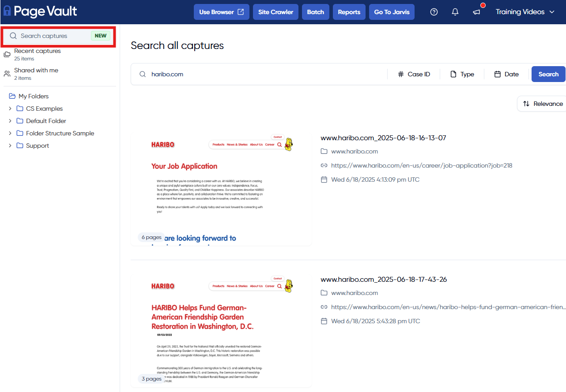Screen dimensions: 566x392
Task: Click the Search captures sidebar field
Action: 59,36
